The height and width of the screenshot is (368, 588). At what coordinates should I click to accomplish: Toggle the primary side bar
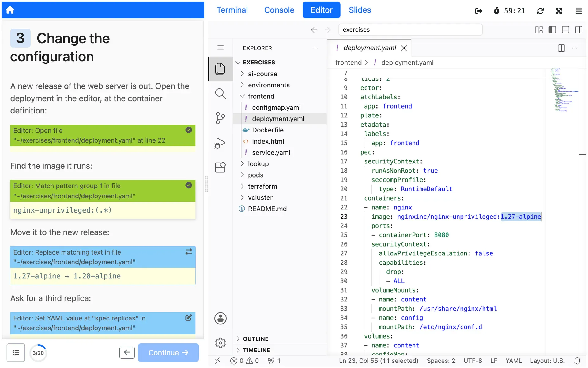[552, 30]
